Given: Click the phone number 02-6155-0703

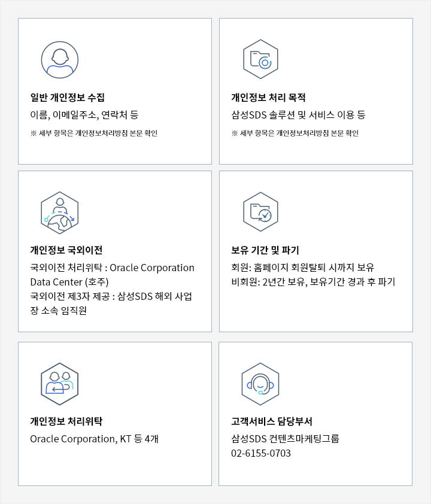Looking at the screenshot, I should pos(261,453).
